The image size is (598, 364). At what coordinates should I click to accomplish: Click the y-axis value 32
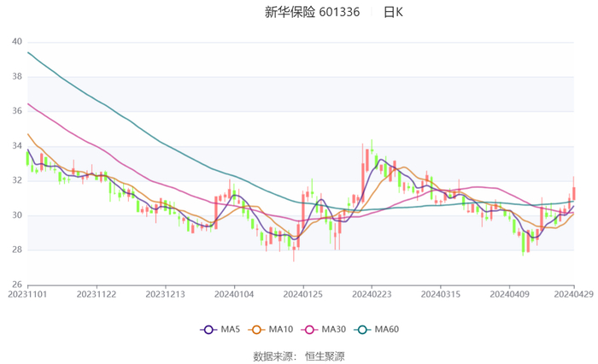[17, 180]
